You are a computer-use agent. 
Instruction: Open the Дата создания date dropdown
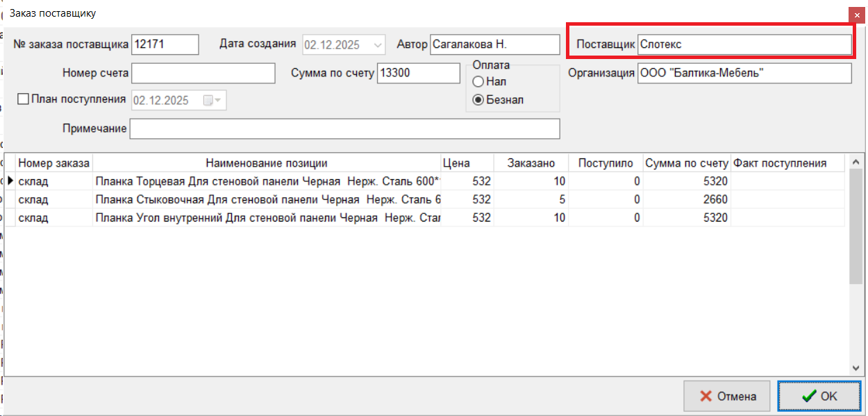click(378, 44)
